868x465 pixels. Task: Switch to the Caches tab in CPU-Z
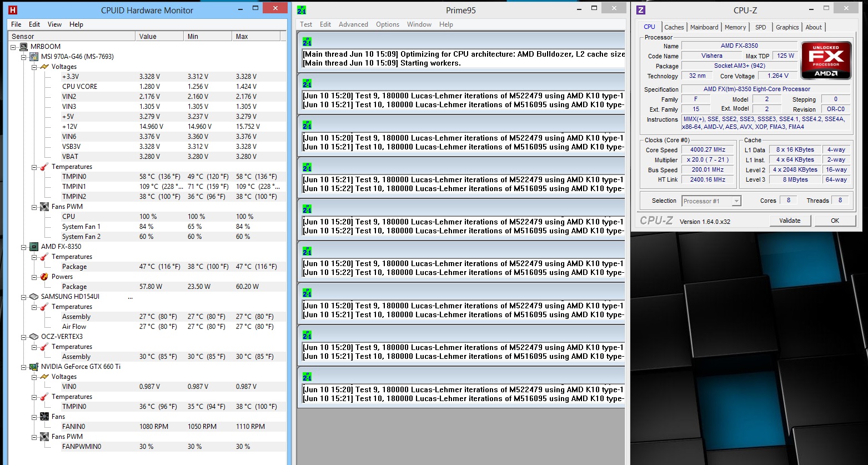674,27
